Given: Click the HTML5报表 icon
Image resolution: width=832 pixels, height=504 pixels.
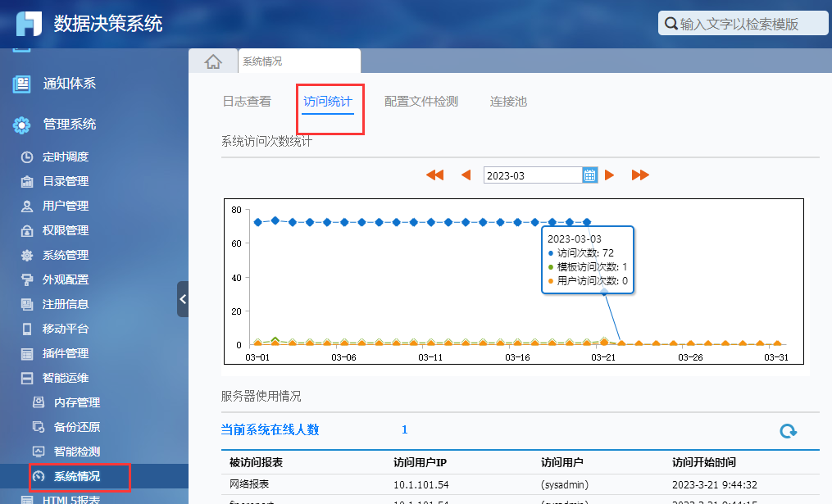Looking at the screenshot, I should 27,500.
